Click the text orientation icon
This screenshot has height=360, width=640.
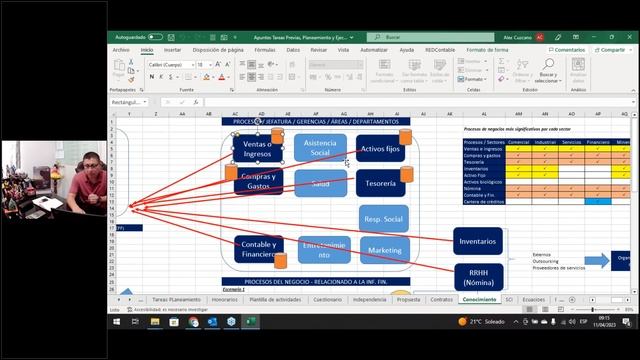coord(271,64)
